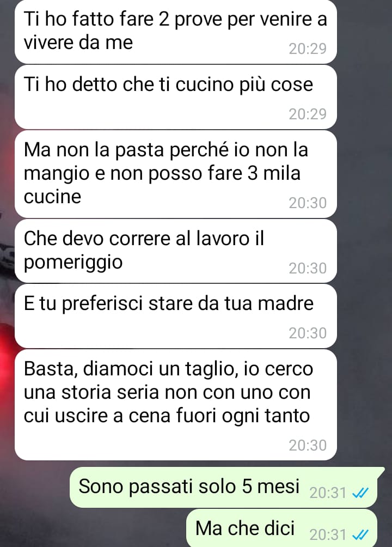Viewport: 392px width, 547px height.
Task: Click the timestamp under 'stare da tua madre'
Action: pos(308,333)
